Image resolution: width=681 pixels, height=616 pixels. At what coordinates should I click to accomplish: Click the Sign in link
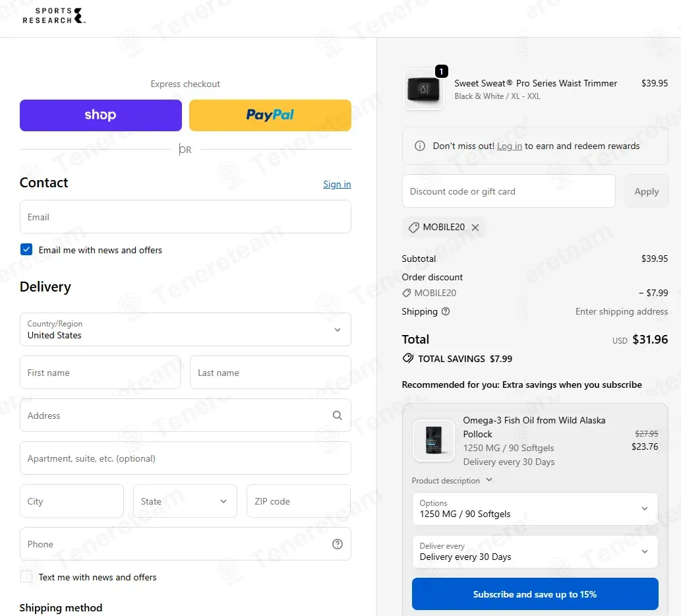(337, 184)
